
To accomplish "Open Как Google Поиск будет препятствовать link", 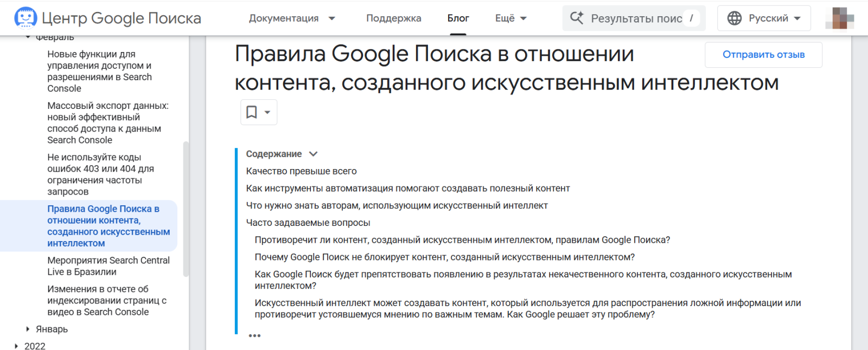I will (523, 280).
